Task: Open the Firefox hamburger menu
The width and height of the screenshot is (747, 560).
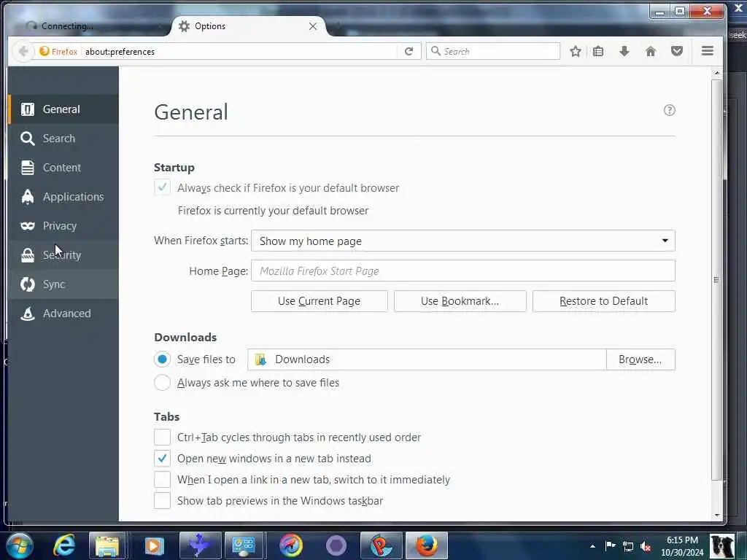Action: [x=708, y=50]
